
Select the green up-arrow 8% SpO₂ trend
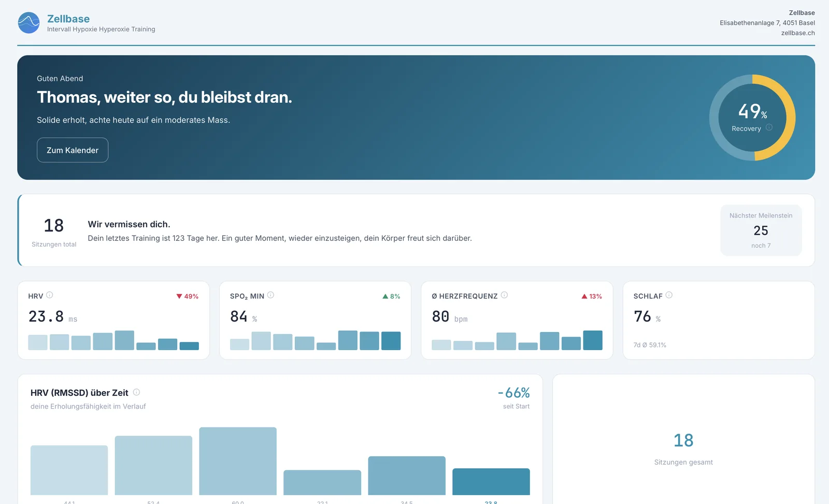391,296
